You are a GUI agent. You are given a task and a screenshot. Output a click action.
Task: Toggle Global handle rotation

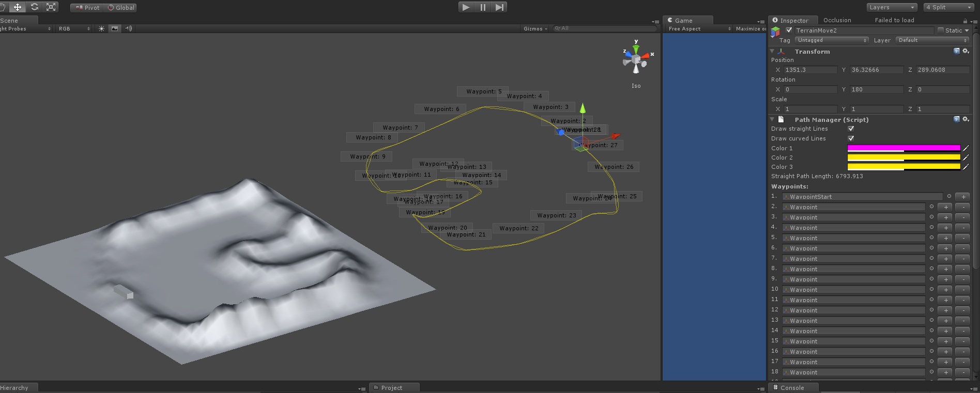[120, 8]
